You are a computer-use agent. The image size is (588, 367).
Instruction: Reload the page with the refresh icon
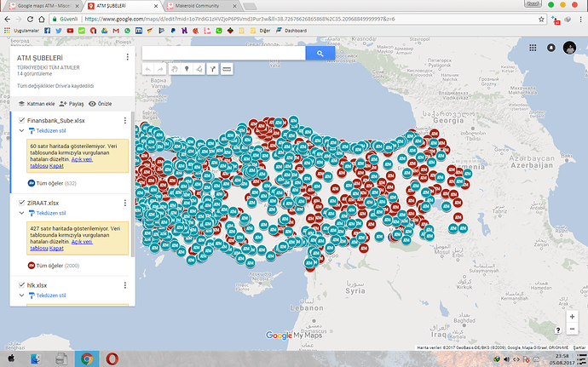30,19
